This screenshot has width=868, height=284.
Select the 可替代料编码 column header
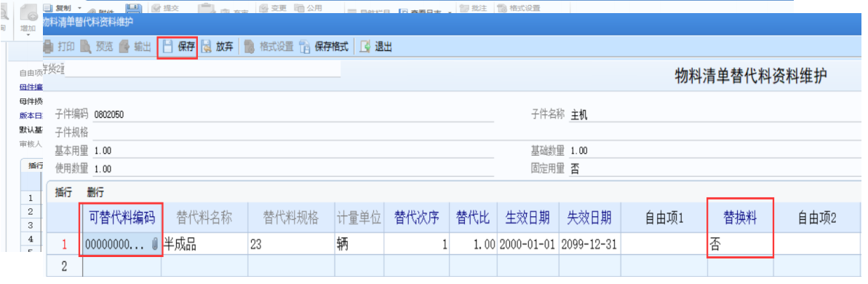(122, 218)
